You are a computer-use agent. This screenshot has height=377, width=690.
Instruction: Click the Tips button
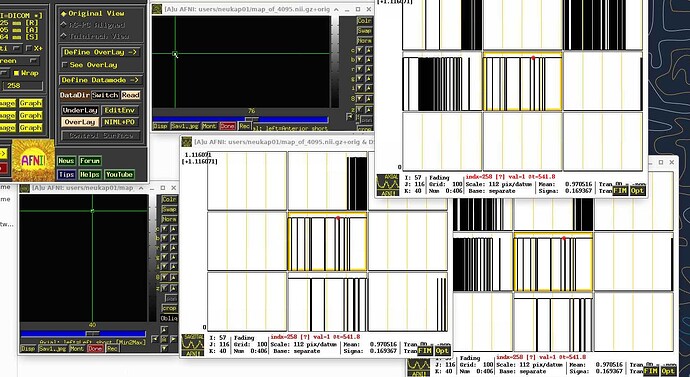click(66, 175)
